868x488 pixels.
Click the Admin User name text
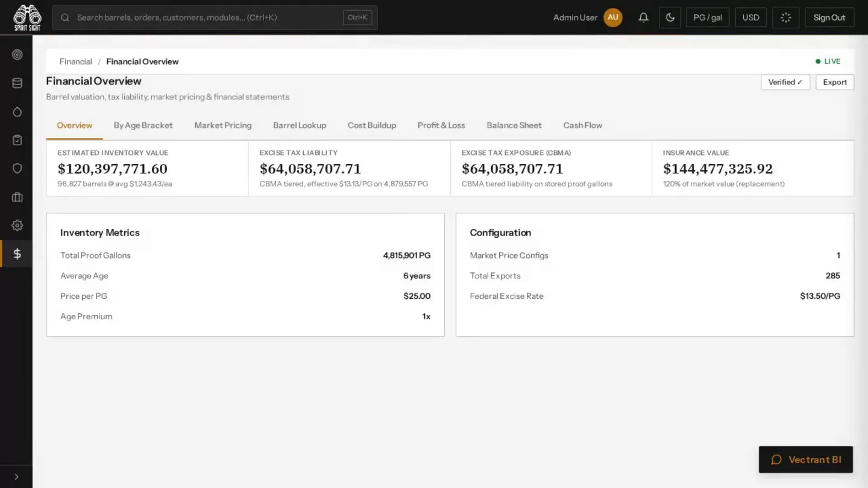[x=576, y=17]
